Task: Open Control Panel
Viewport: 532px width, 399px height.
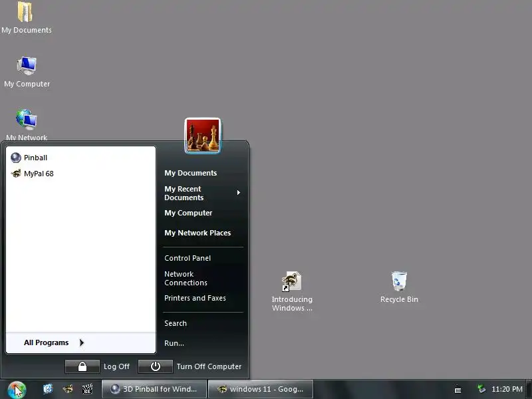Action: [188, 258]
